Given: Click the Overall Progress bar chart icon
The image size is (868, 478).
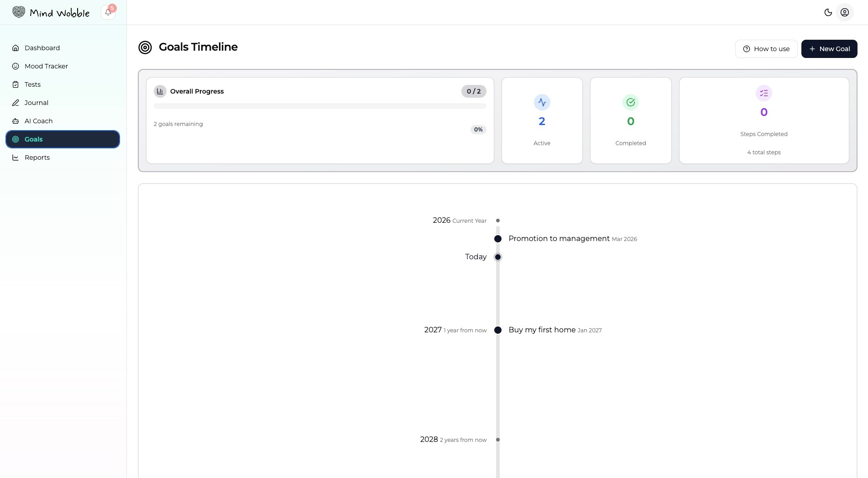Looking at the screenshot, I should click(x=160, y=91).
